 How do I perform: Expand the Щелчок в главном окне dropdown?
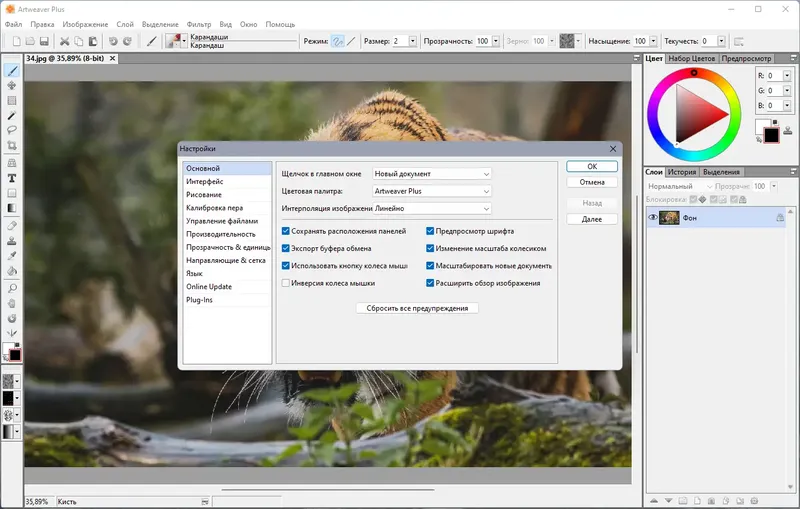(x=432, y=173)
